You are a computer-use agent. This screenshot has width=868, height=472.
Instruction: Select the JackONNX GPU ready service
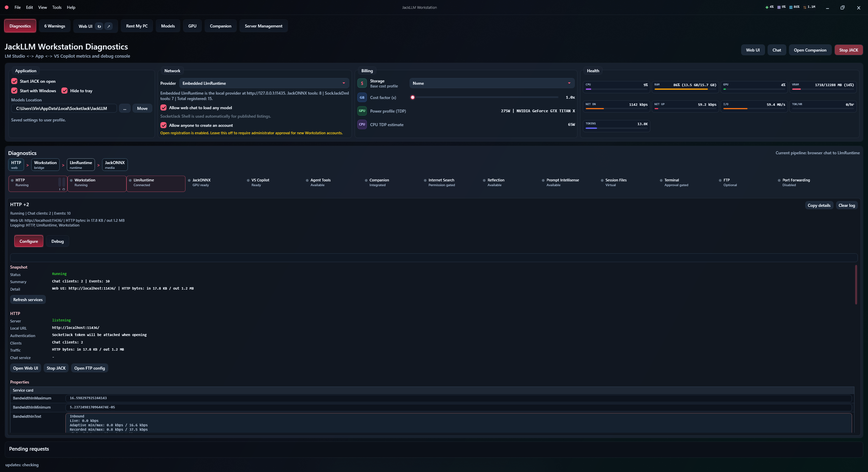point(215,183)
